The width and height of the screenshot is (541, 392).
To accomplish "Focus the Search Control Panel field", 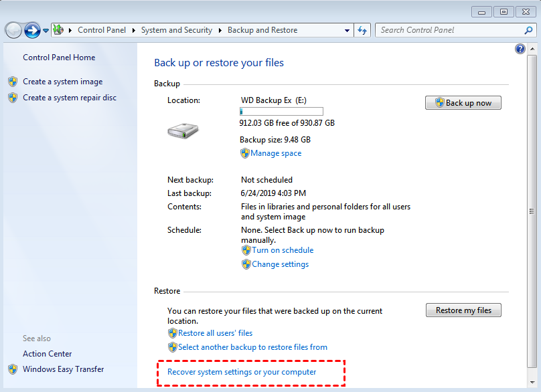I will pos(455,30).
